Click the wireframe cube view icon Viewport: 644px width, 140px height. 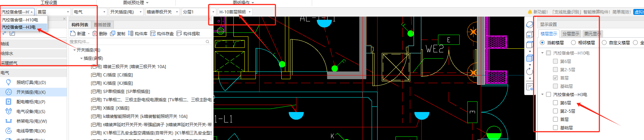tap(529, 45)
